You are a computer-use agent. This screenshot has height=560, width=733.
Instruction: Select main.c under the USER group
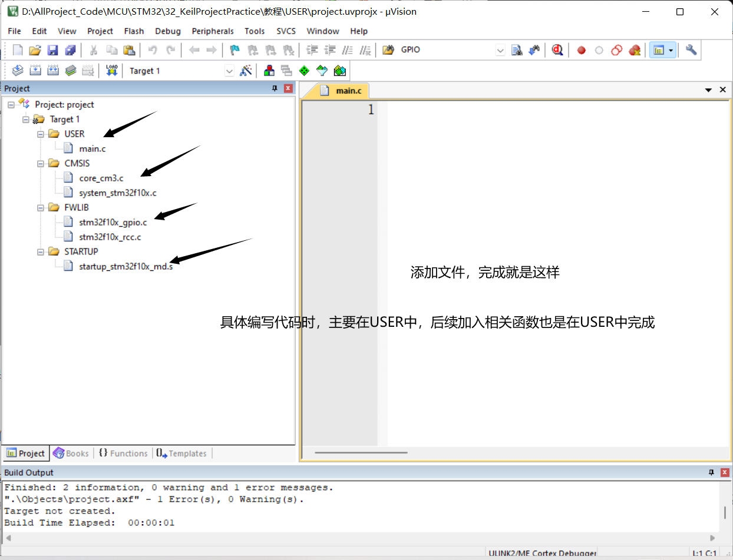pos(92,148)
